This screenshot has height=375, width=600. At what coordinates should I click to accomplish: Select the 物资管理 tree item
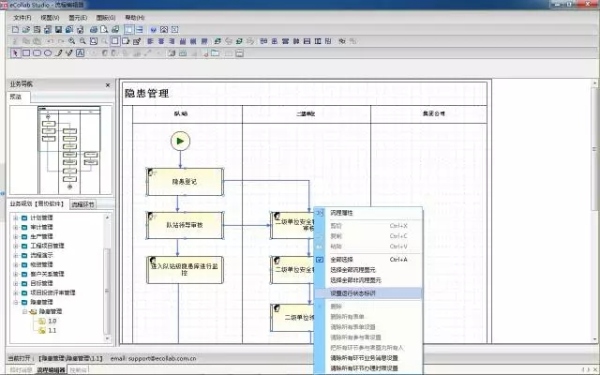click(x=42, y=264)
